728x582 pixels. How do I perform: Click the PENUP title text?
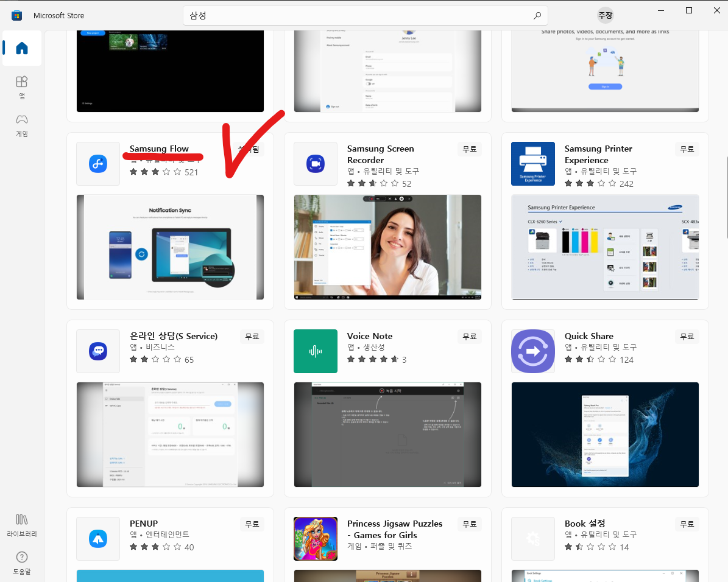coord(143,524)
